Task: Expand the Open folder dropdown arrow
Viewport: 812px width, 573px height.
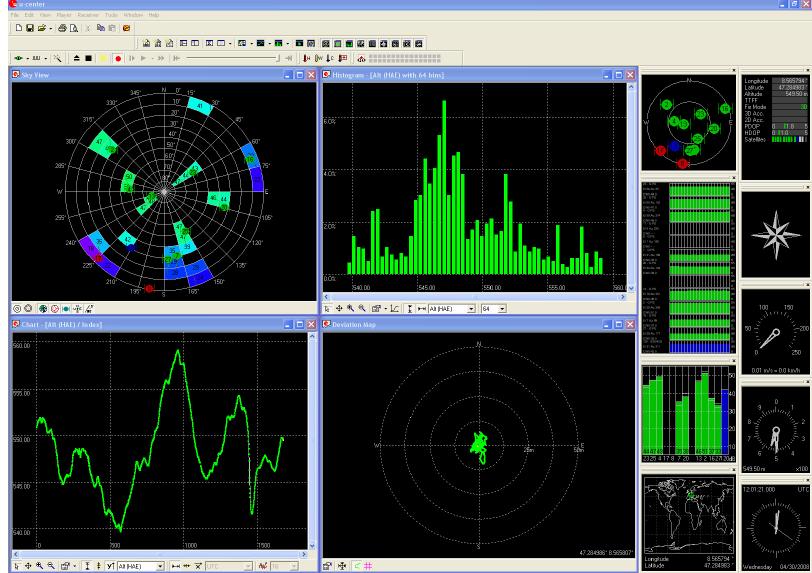Action: 50,28
